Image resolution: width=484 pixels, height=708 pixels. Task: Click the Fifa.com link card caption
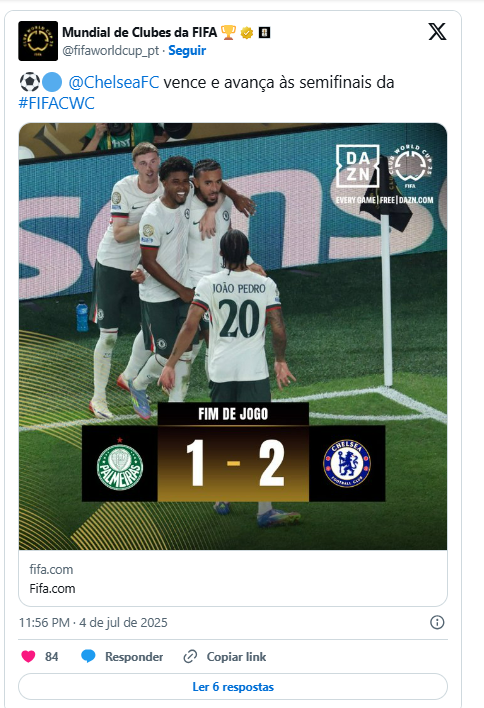click(x=52, y=588)
